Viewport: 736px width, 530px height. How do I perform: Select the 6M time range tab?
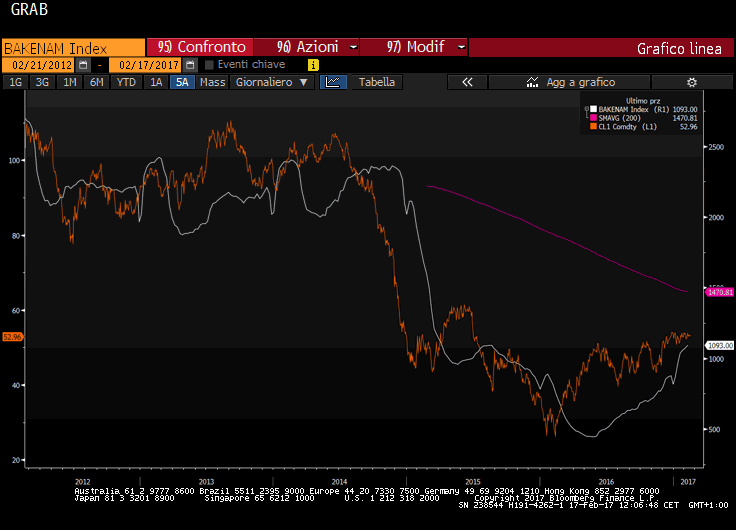click(x=96, y=82)
